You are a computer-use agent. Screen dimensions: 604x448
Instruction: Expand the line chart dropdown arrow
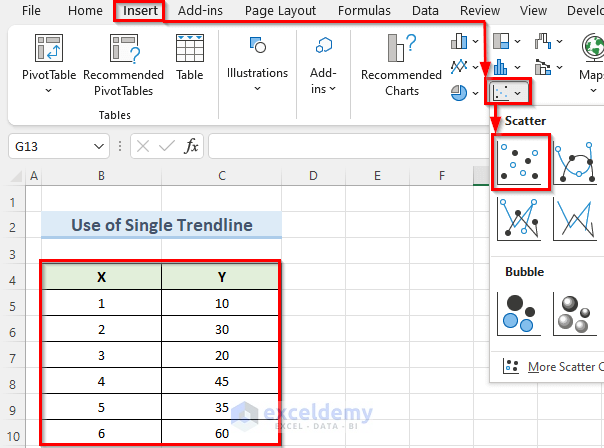click(x=476, y=67)
